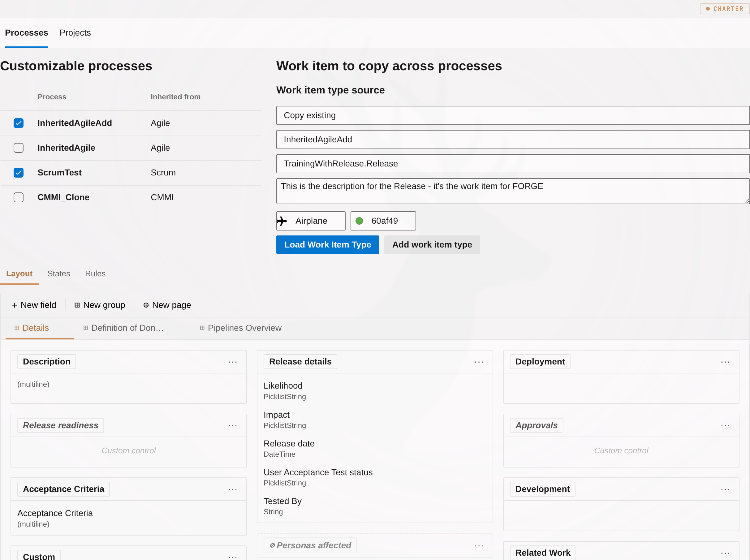Select the Pipelines Overview page tab
Screen dimensions: 750x560
tap(241, 328)
